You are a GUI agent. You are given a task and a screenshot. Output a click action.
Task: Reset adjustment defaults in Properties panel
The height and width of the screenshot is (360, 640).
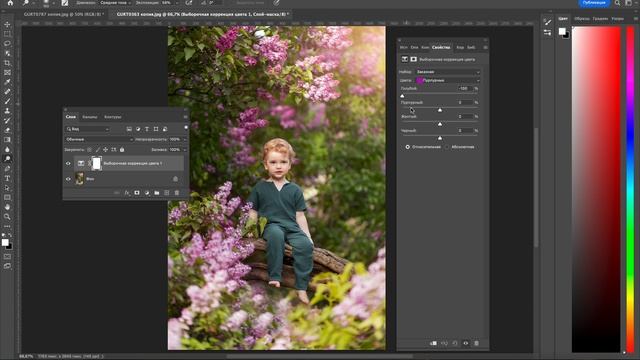click(455, 343)
